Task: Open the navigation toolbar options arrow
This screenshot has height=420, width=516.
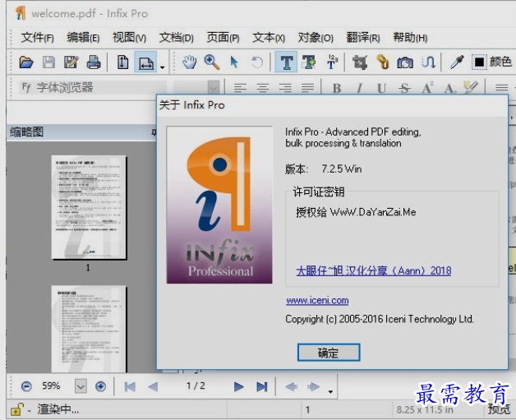Action: 330,392
